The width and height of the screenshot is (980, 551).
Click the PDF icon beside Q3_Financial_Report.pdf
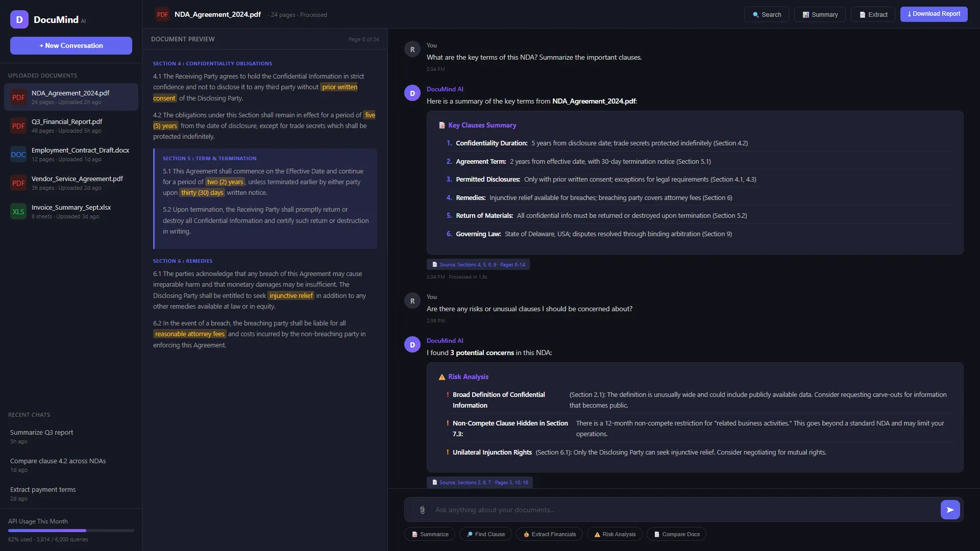(x=18, y=126)
